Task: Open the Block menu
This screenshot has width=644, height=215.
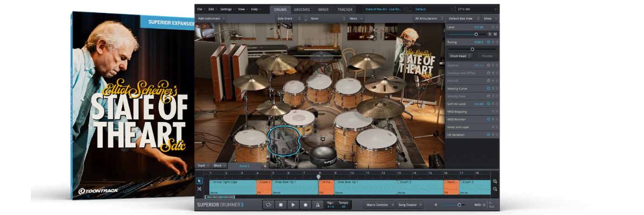Action: (219, 166)
